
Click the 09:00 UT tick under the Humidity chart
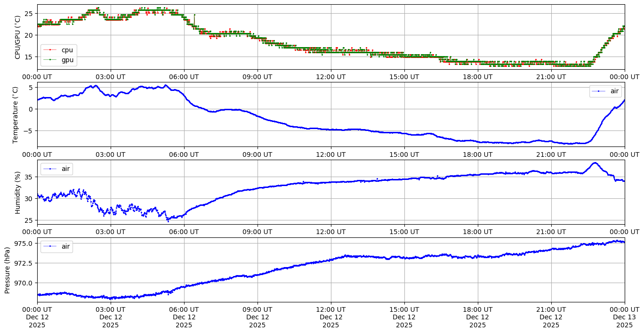click(258, 232)
